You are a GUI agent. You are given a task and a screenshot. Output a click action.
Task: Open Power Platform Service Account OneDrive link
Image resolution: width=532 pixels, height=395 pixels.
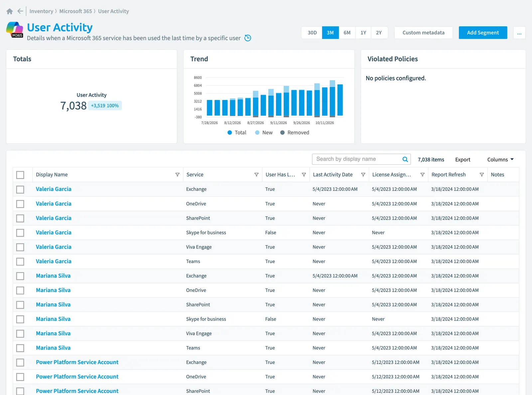click(x=77, y=376)
